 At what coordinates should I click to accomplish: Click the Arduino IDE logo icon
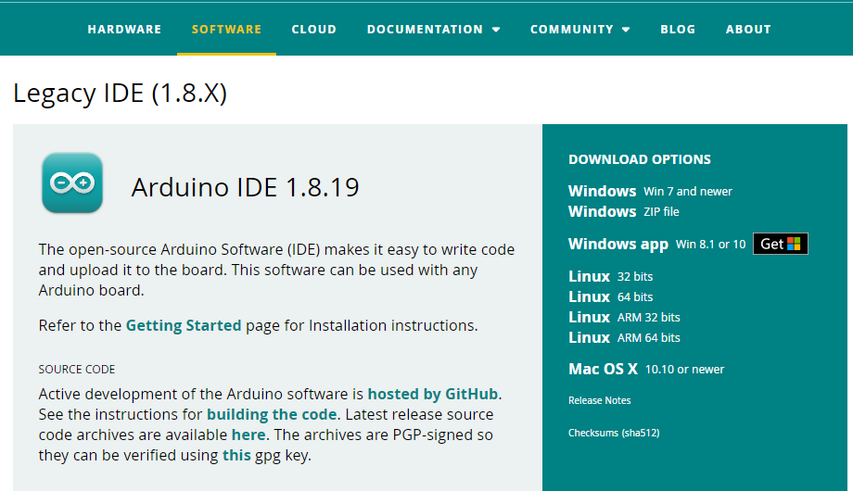coord(72,183)
